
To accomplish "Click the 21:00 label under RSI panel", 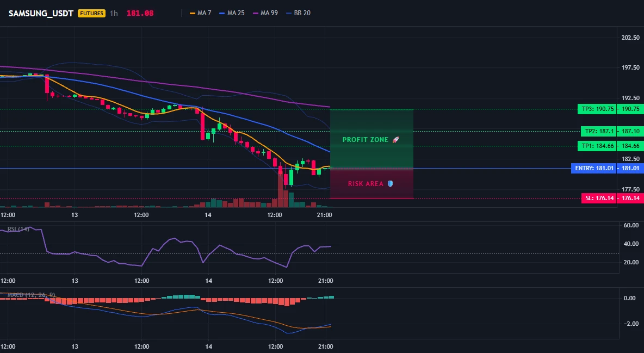I will (325, 281).
